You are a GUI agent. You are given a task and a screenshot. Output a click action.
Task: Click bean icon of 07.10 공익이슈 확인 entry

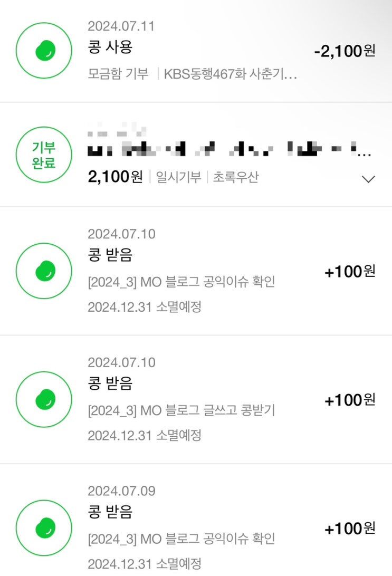click(43, 271)
